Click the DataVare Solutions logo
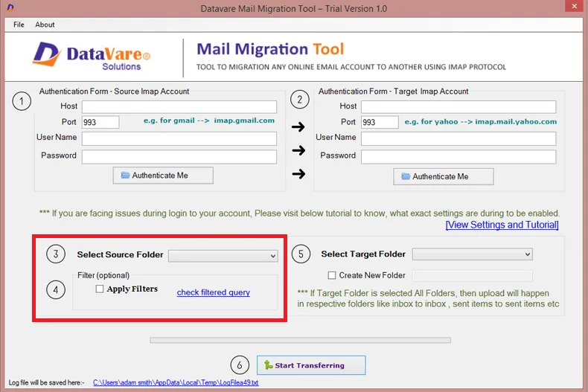 pyautogui.click(x=92, y=57)
